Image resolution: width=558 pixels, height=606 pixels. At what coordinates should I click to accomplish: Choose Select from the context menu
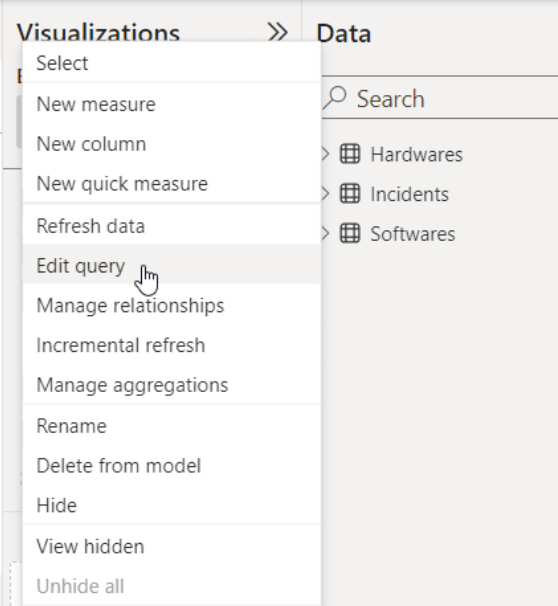(172, 63)
